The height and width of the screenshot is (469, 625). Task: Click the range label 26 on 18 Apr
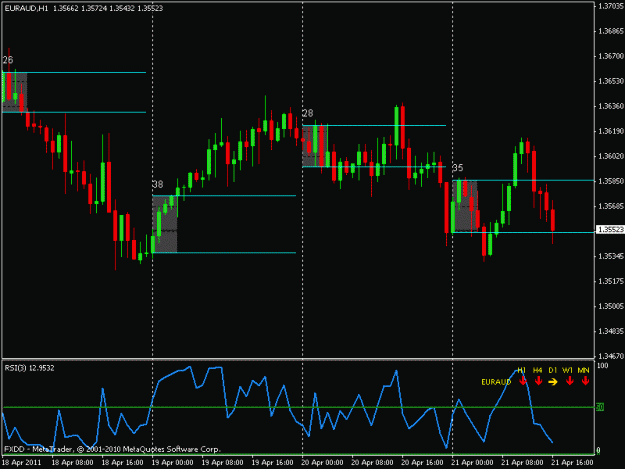[8, 60]
